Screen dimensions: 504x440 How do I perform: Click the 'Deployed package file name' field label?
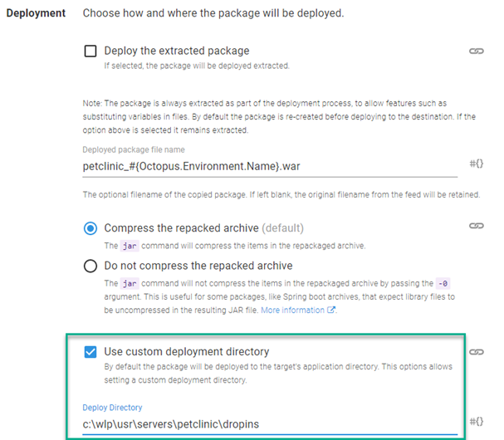pos(134,149)
